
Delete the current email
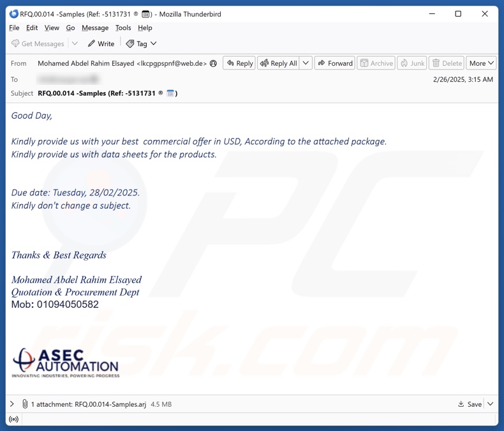pos(446,63)
